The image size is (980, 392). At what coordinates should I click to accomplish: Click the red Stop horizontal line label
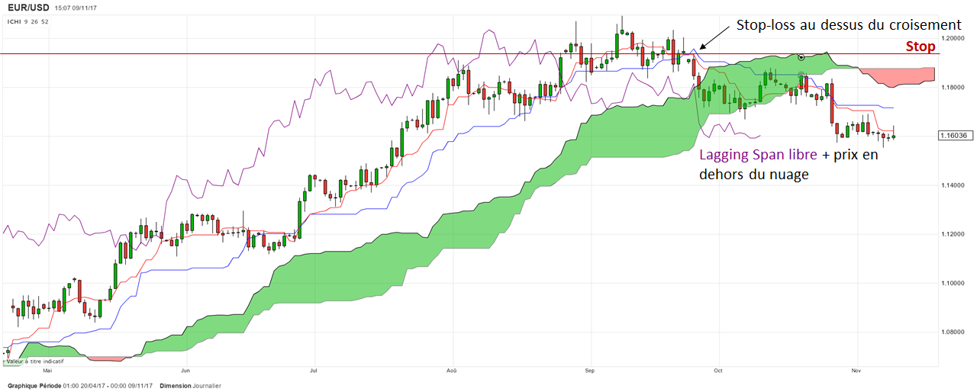pos(920,47)
